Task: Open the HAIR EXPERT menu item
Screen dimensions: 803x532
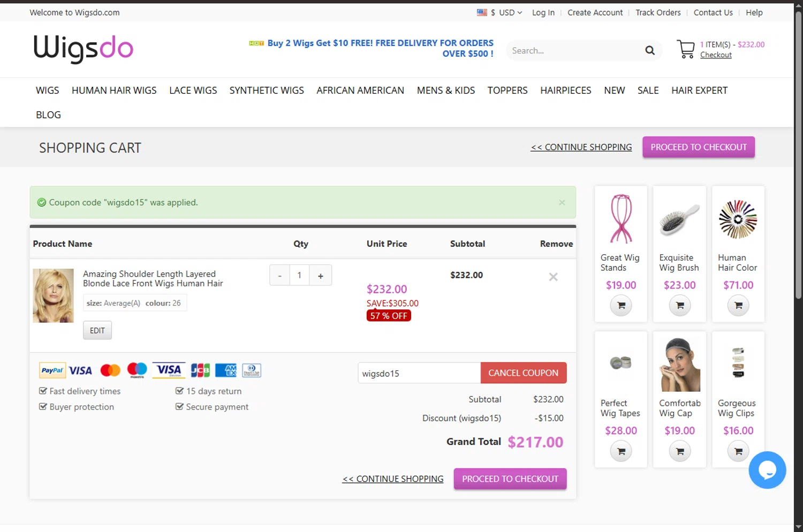Action: tap(700, 90)
